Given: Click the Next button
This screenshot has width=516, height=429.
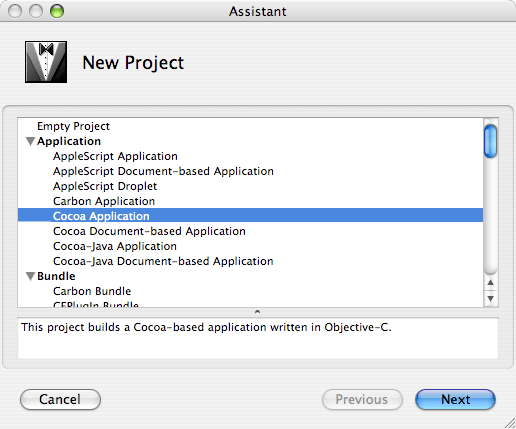Looking at the screenshot, I should (x=455, y=399).
